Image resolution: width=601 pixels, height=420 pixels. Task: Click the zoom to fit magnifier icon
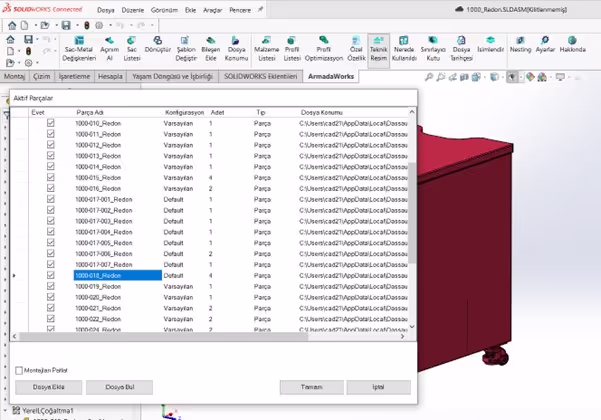(x=429, y=77)
